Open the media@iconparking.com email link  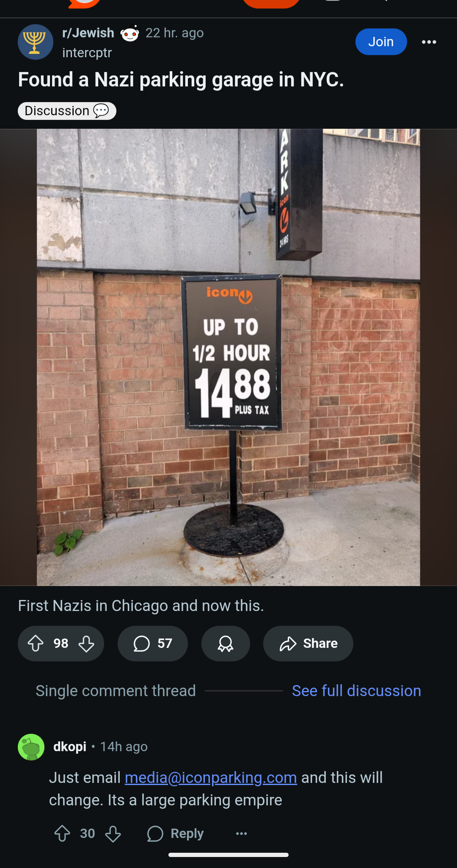[211, 778]
